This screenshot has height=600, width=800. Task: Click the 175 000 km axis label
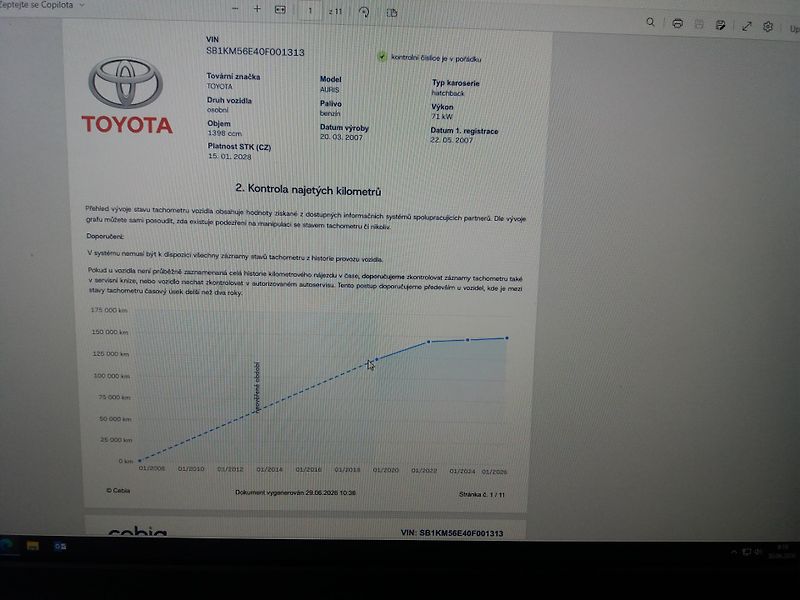pyautogui.click(x=109, y=310)
